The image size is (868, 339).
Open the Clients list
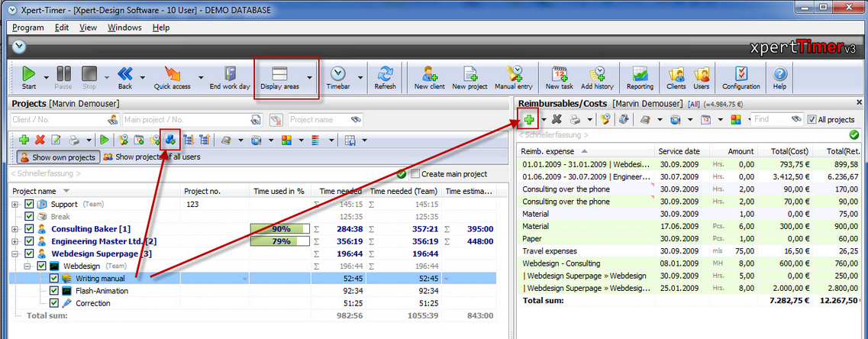click(676, 78)
